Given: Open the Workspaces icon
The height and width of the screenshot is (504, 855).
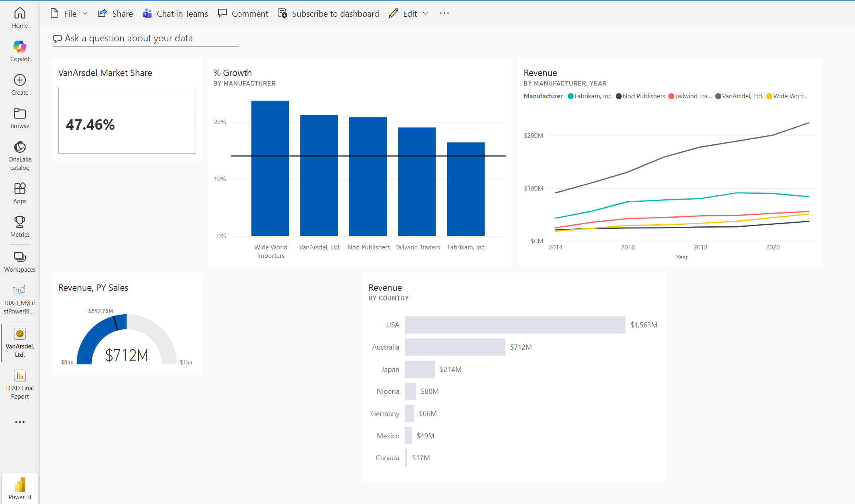Looking at the screenshot, I should 19,257.
